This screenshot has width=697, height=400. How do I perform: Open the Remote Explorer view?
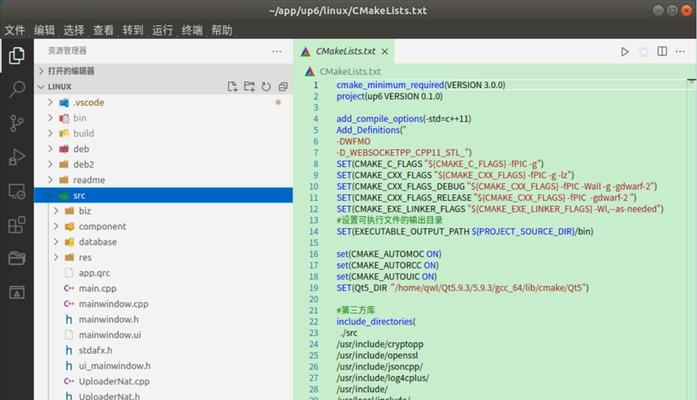coord(16,191)
